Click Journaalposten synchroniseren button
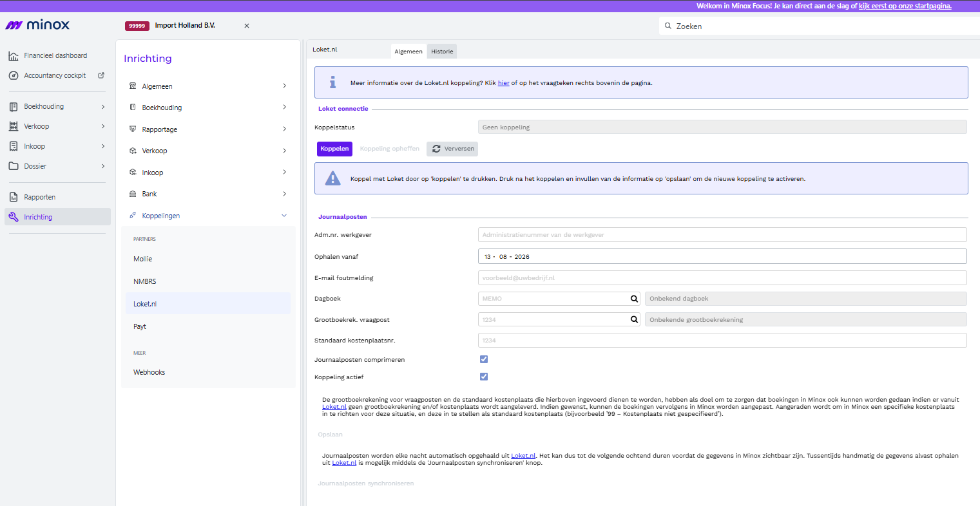 coord(365,483)
